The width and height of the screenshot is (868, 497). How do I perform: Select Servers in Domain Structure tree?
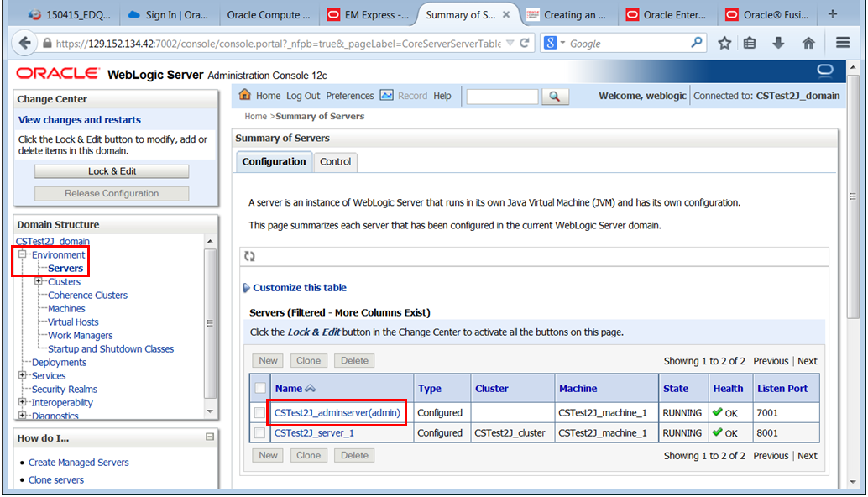coord(65,268)
